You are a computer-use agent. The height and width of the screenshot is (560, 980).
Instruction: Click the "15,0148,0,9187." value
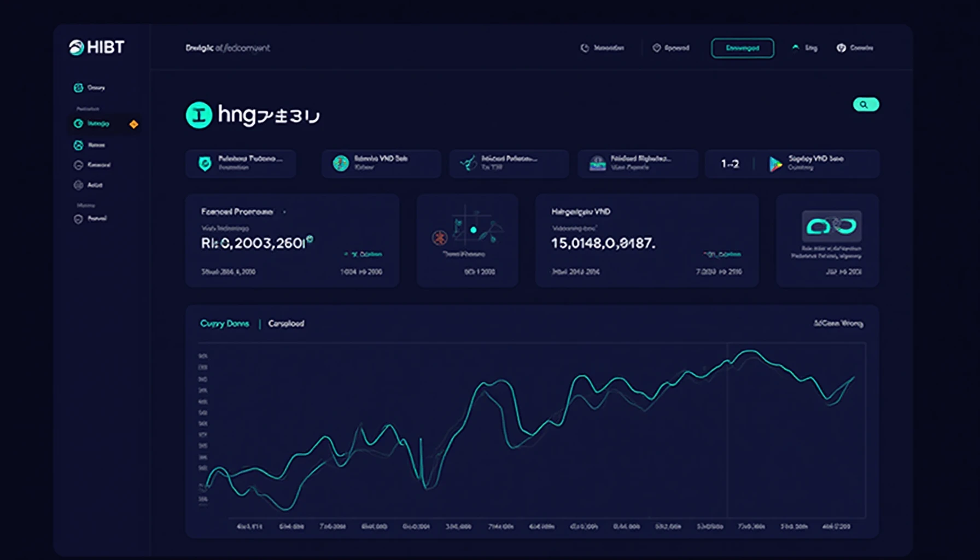point(603,243)
